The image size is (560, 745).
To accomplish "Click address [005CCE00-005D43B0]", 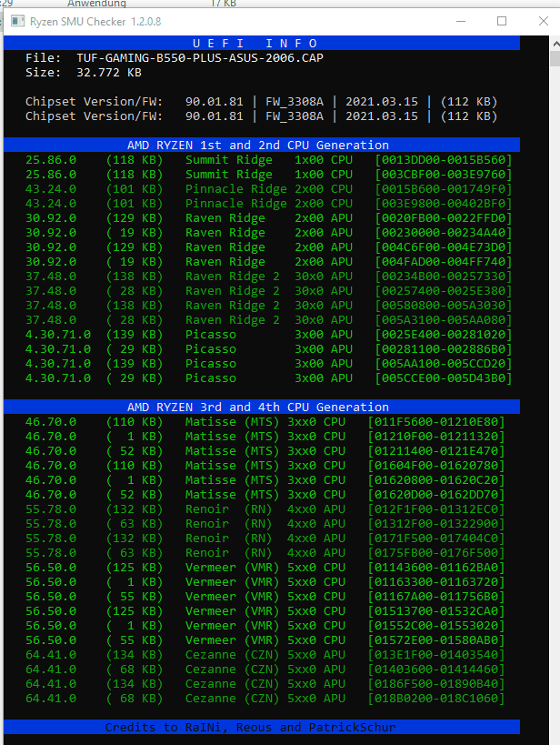I will tap(444, 378).
